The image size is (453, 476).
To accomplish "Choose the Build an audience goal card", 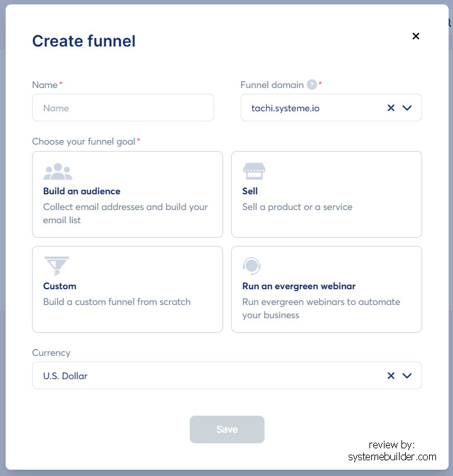I will click(x=128, y=194).
